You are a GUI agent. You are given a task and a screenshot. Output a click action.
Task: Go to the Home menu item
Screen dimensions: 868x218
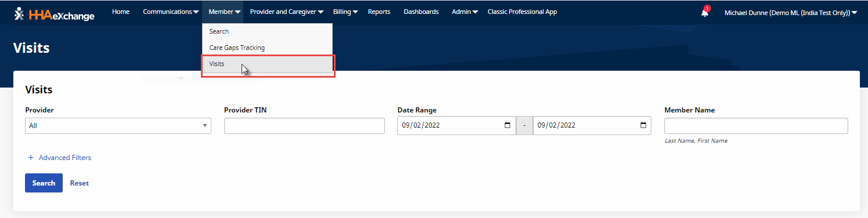click(121, 12)
